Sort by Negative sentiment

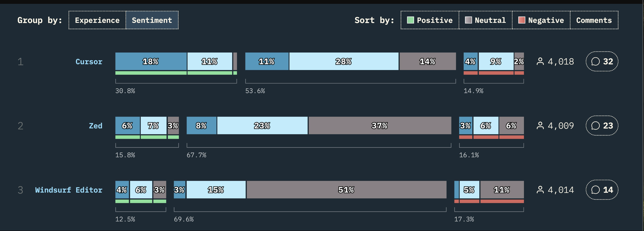pos(541,20)
